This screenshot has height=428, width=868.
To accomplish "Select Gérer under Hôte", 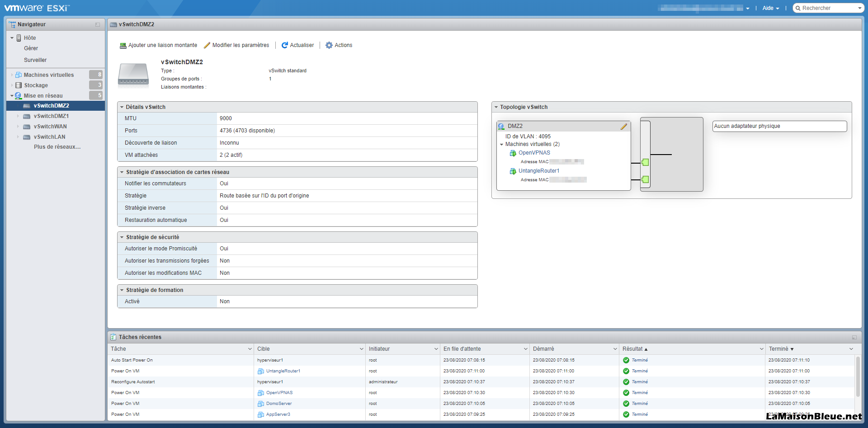I will pos(31,48).
